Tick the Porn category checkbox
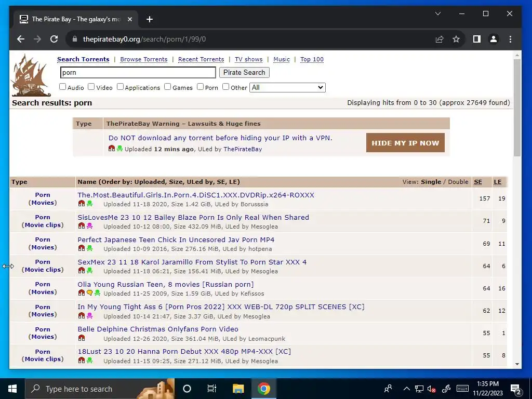532x399 pixels. 200,87
